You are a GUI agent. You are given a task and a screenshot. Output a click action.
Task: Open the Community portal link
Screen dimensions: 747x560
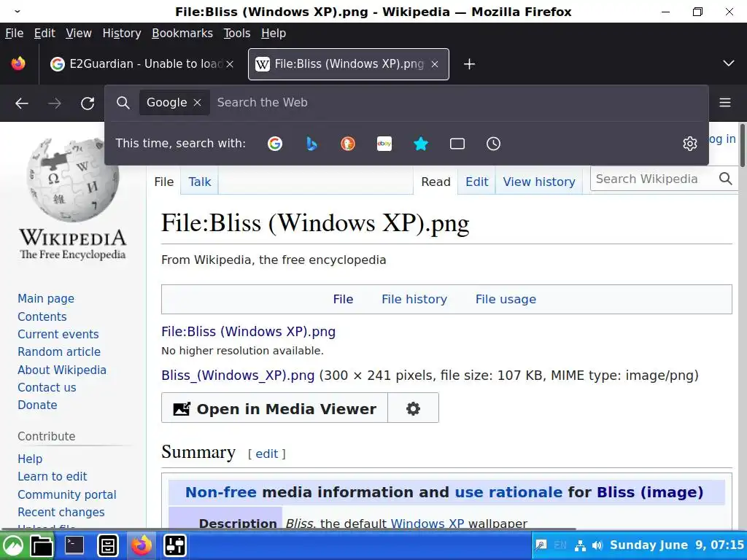click(67, 495)
